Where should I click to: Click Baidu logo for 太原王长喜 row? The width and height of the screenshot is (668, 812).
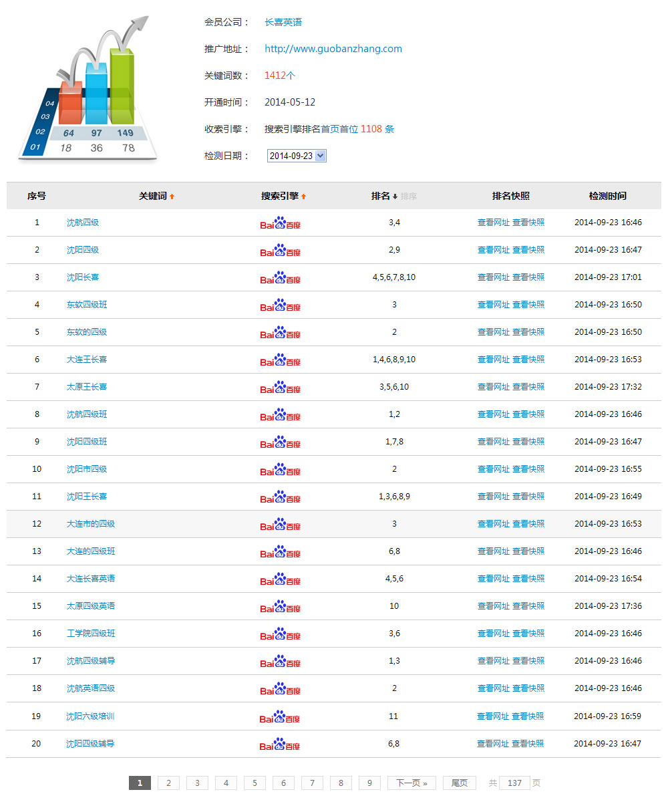(x=280, y=387)
